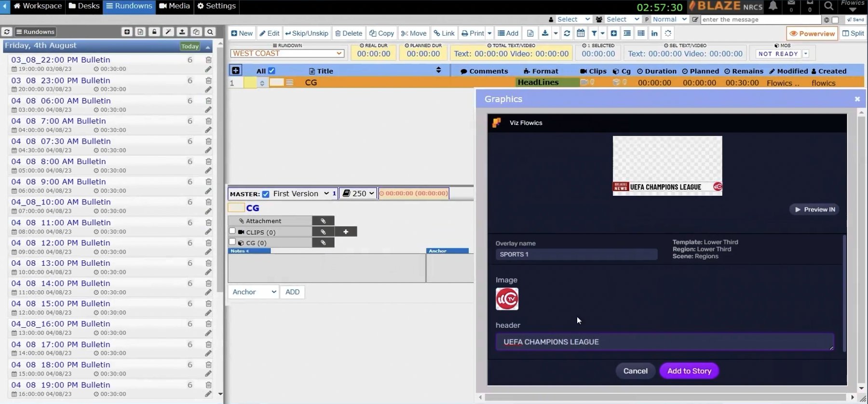Edit the 04_08_06:00 AM Bulletin rundown
The width and height of the screenshot is (868, 404).
coord(208,110)
